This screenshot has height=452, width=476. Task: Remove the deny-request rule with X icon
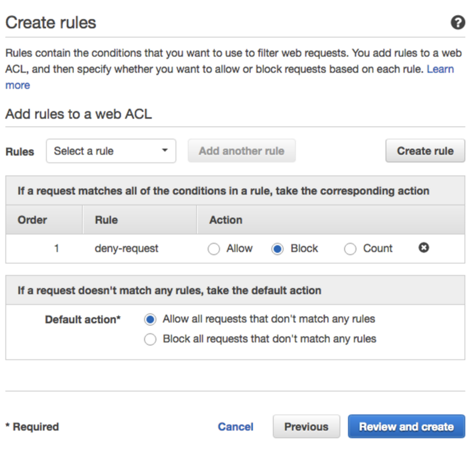(x=423, y=248)
